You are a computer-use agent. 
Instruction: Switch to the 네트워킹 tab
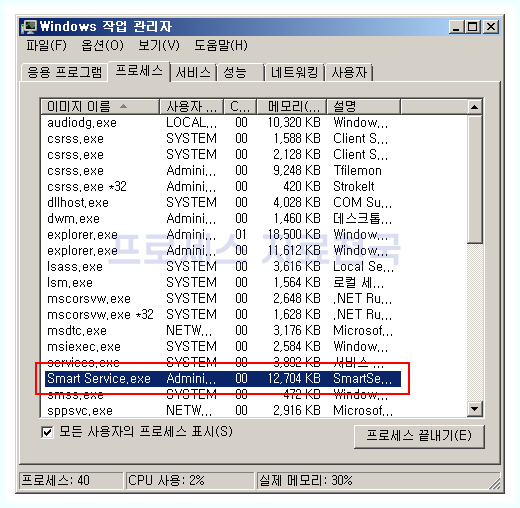coord(294,72)
